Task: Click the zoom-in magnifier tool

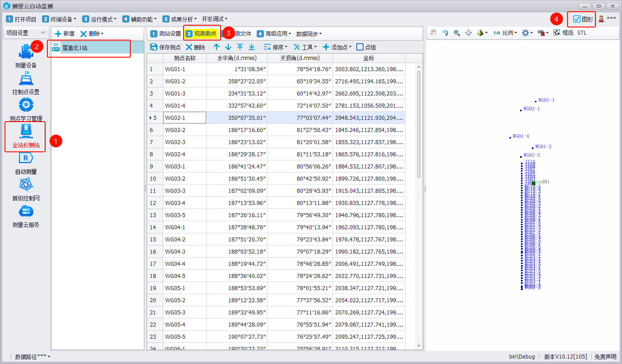Action: click(x=456, y=33)
